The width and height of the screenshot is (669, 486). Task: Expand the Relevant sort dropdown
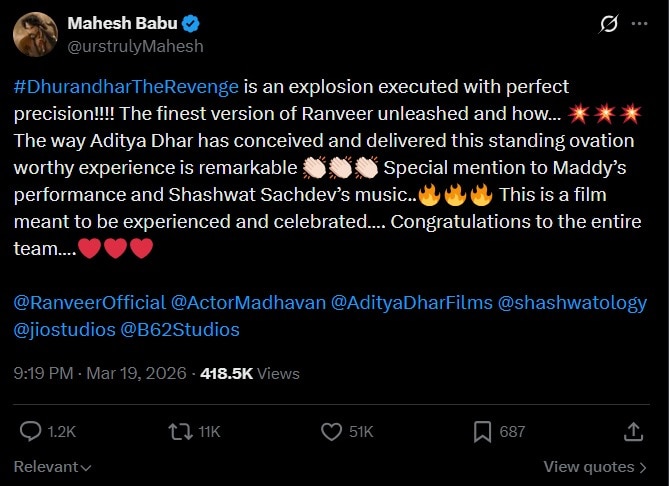[x=52, y=467]
